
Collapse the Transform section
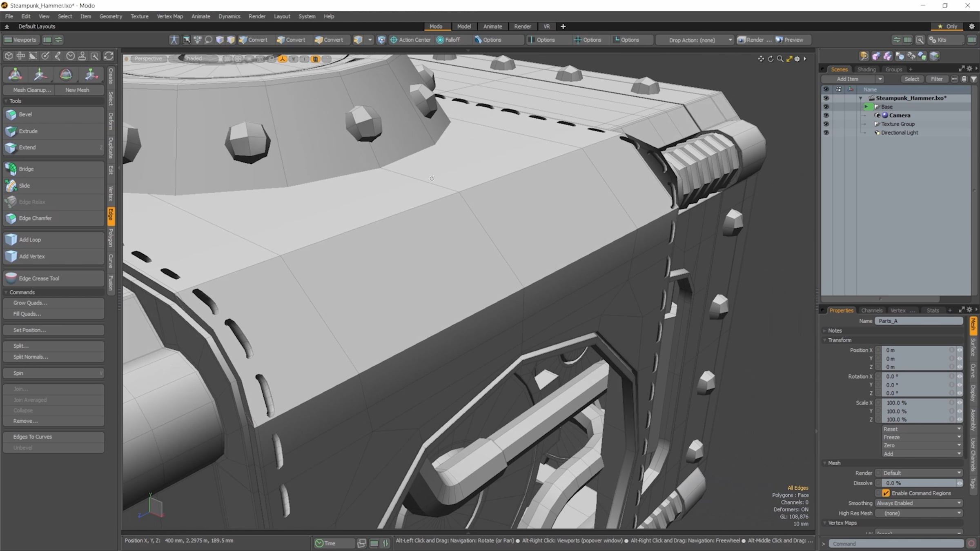[x=825, y=340]
